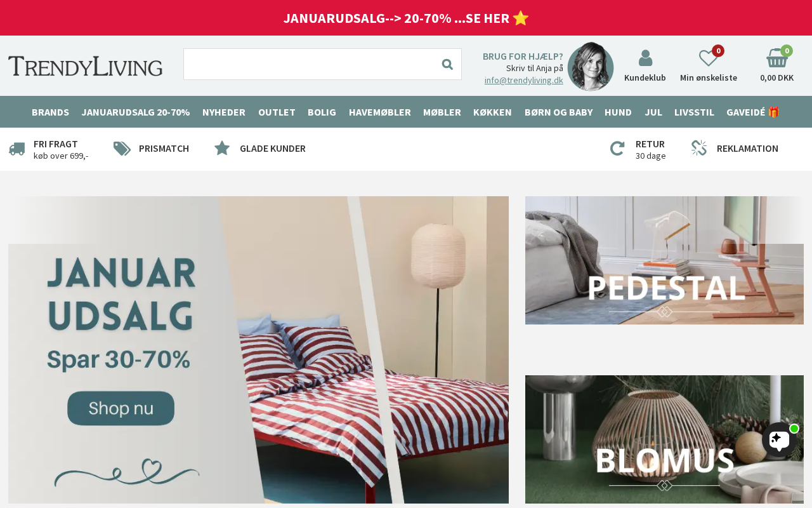Click the Retur refresh arrow icon
Viewport: 812px width, 508px height.
(x=617, y=149)
